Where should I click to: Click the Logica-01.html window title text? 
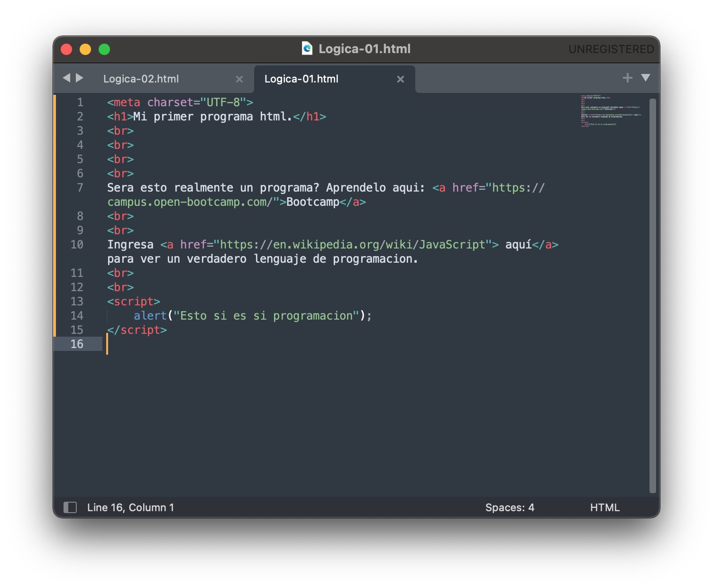[365, 49]
